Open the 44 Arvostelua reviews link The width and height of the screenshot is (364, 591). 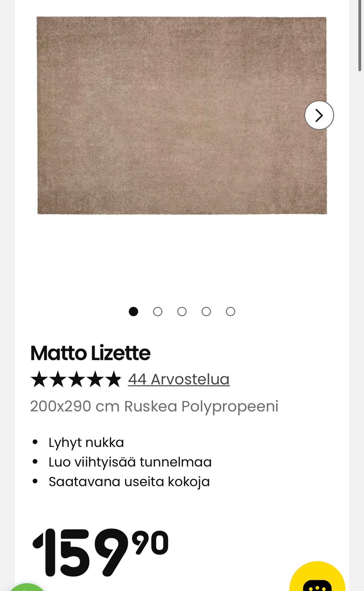179,379
